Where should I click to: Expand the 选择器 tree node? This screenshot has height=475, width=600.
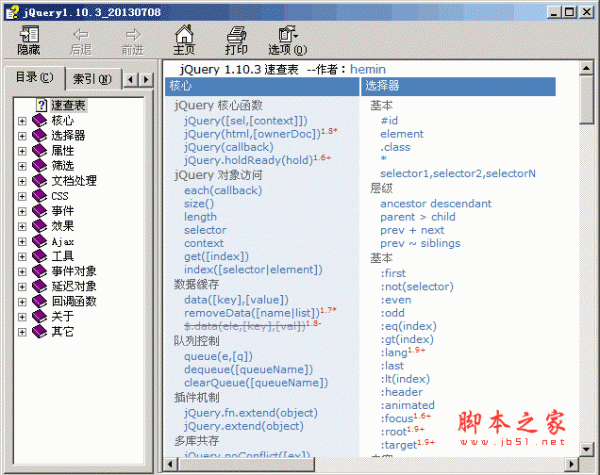(22, 136)
